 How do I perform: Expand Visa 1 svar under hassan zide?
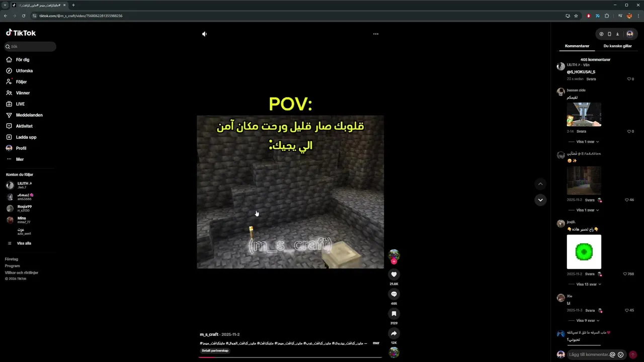coord(588,142)
